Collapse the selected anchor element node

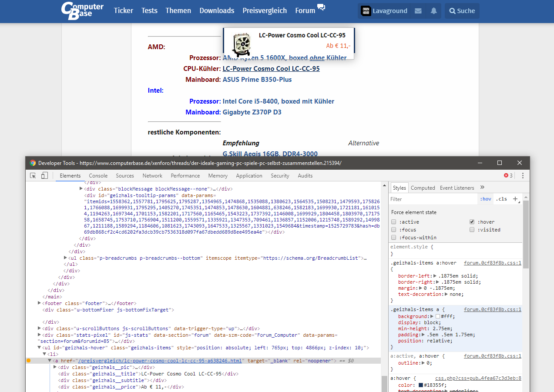tap(50, 361)
